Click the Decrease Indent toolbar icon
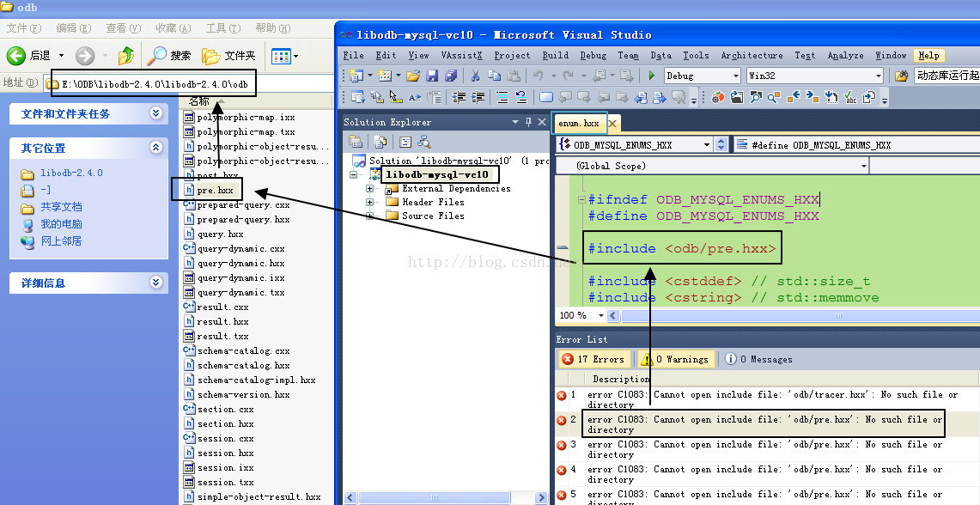The width and height of the screenshot is (980, 505). click(x=460, y=97)
